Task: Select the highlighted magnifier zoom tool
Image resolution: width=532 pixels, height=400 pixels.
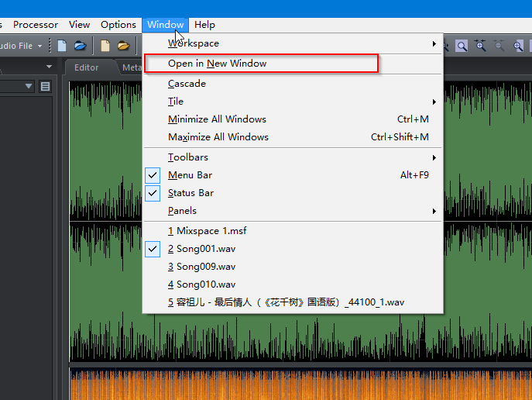Action: point(462,47)
